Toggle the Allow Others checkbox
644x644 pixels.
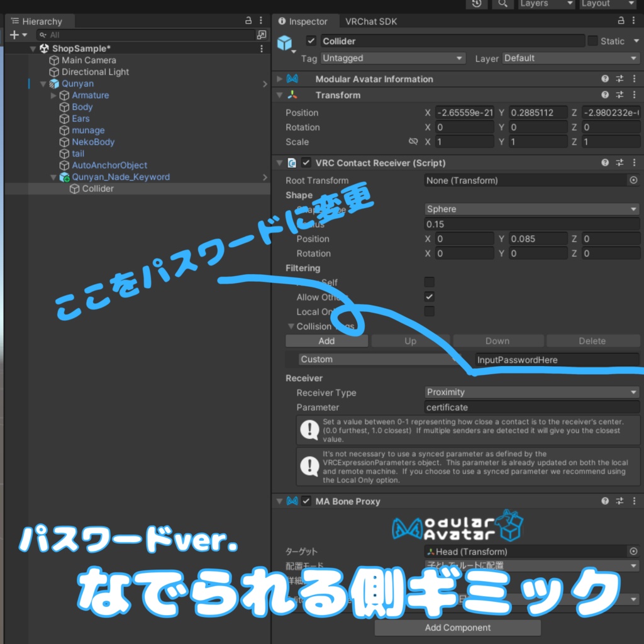(429, 296)
